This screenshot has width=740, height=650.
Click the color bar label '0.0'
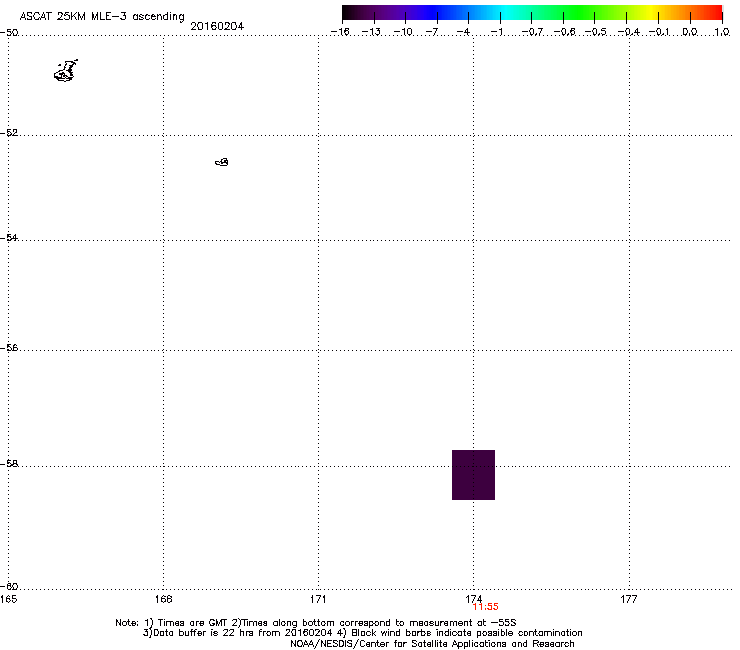click(x=690, y=32)
